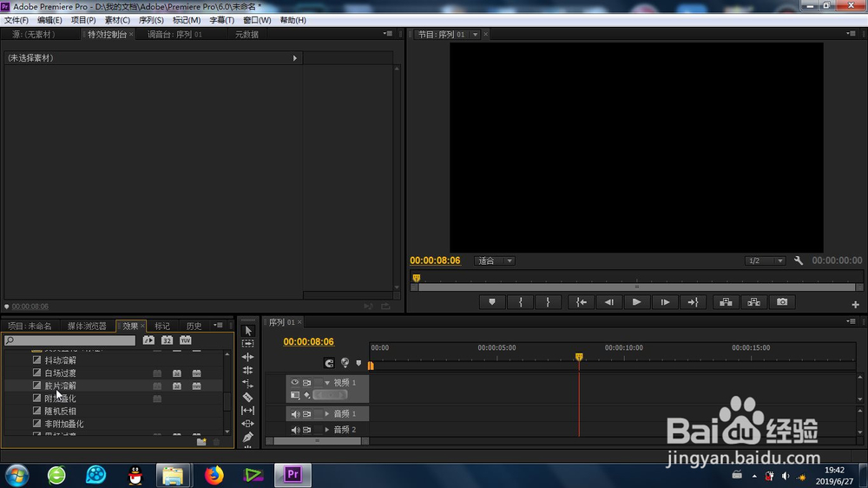The height and width of the screenshot is (488, 868).
Task: Select the Ripple Edit tool
Action: 248,357
